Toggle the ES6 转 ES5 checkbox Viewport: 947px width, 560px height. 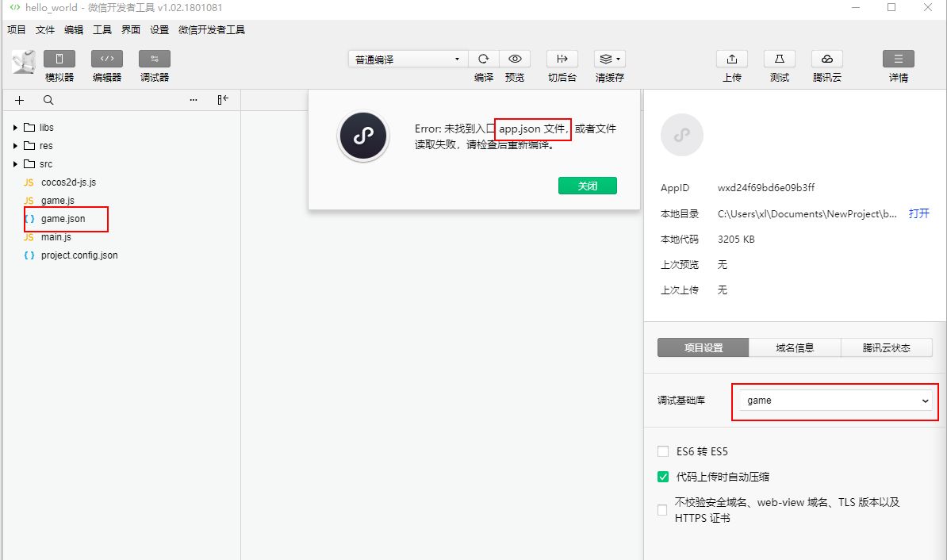pyautogui.click(x=663, y=451)
